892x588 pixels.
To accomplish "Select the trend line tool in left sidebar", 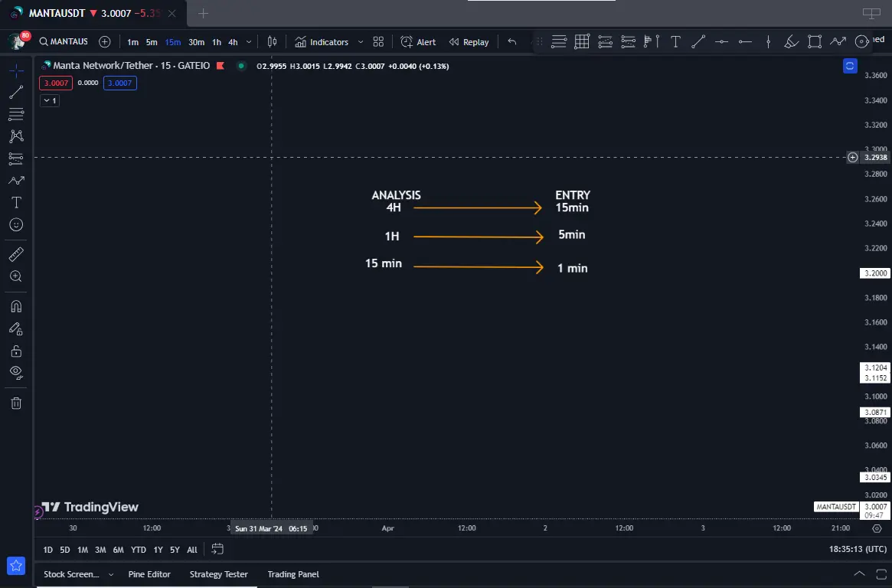I will pos(16,92).
